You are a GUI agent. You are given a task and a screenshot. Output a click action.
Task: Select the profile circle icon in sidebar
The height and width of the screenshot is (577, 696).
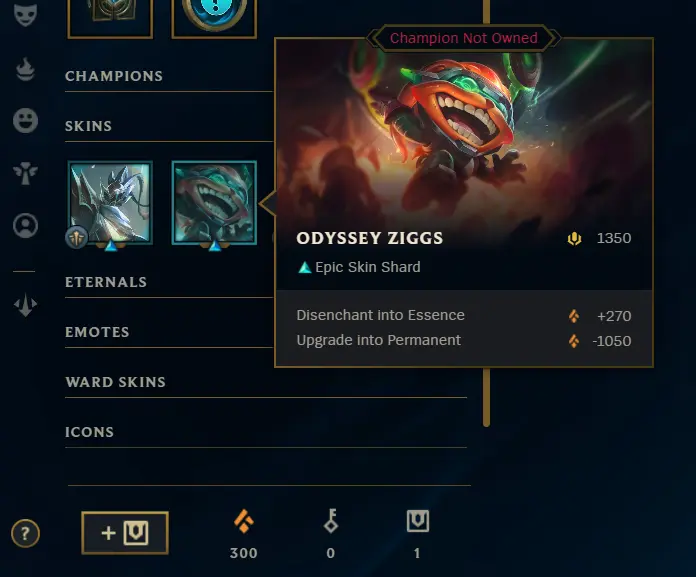tap(25, 225)
